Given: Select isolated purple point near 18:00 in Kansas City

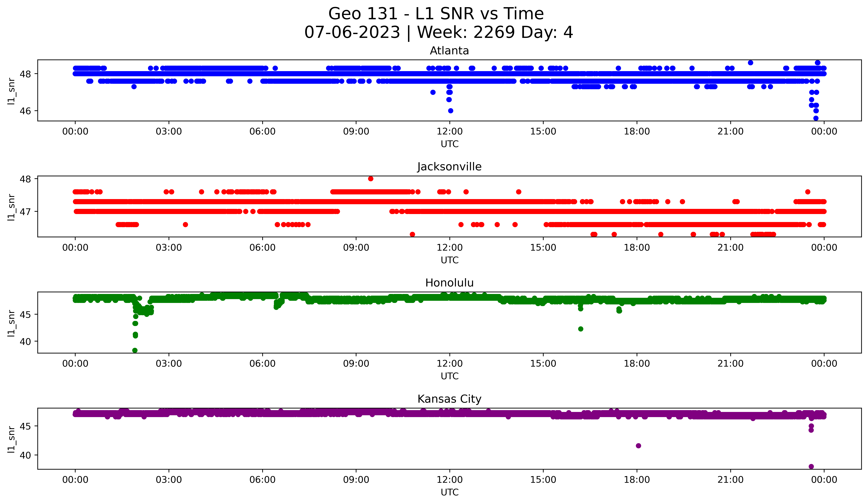Looking at the screenshot, I should (638, 446).
